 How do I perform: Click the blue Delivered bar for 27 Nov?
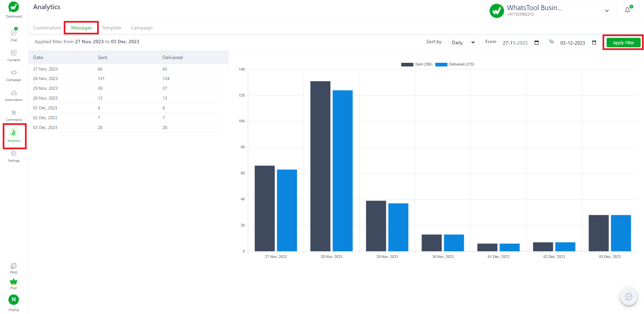(287, 210)
